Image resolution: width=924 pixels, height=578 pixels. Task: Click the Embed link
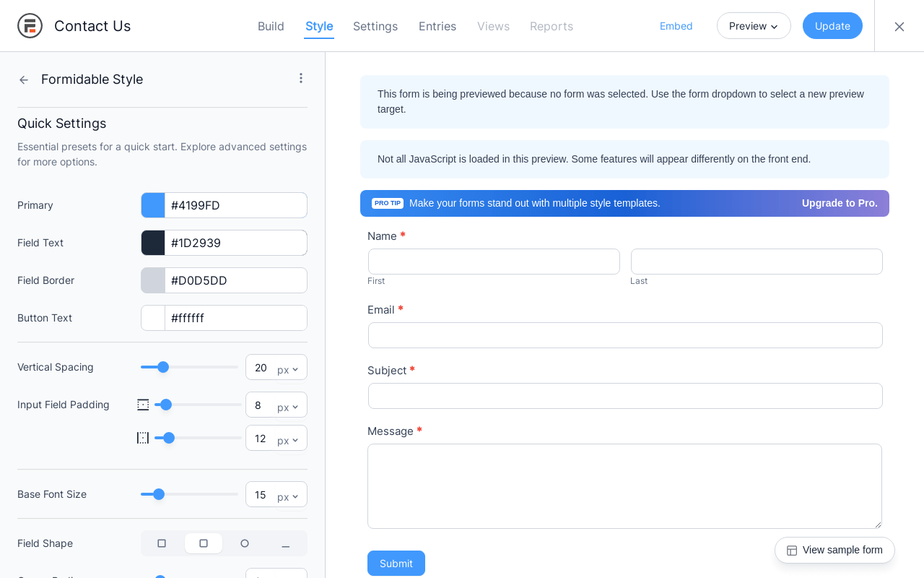(676, 26)
